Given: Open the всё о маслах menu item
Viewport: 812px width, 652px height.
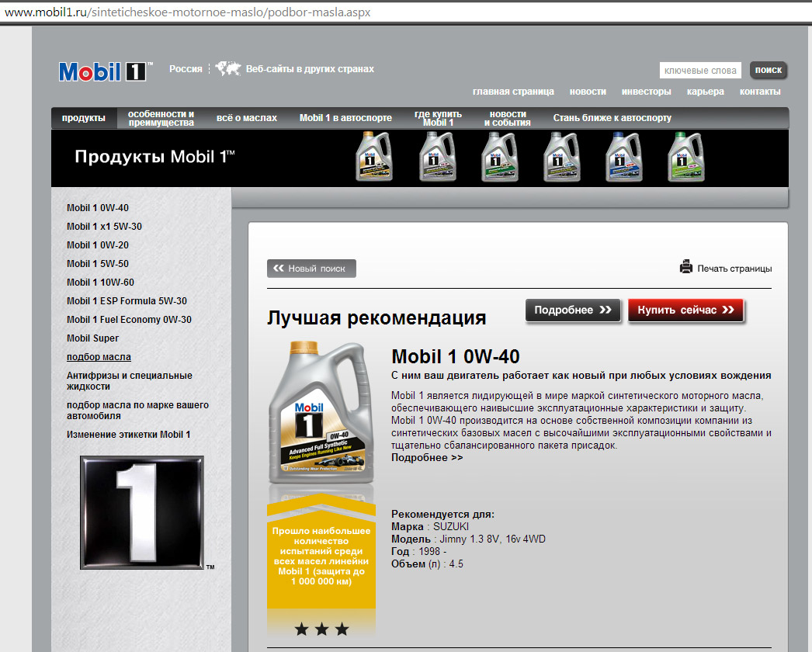Looking at the screenshot, I should pos(247,118).
